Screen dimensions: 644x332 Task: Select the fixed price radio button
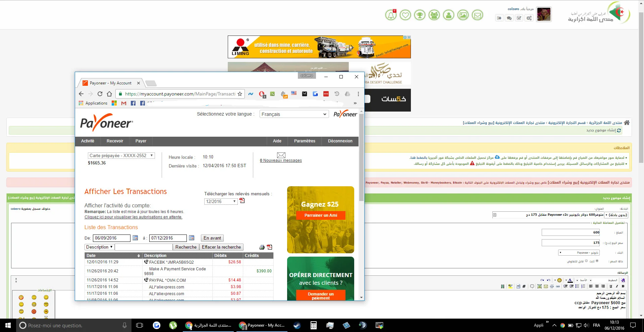597,261
